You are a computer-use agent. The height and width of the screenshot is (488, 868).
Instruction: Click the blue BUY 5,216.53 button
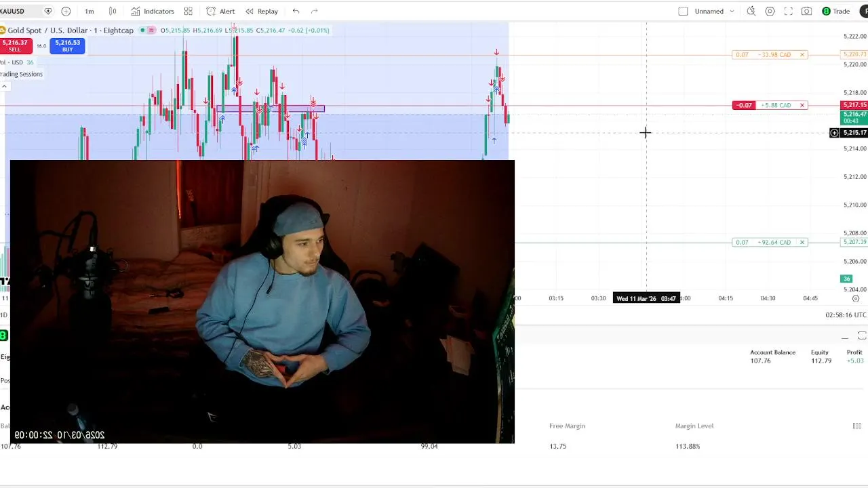coord(67,45)
